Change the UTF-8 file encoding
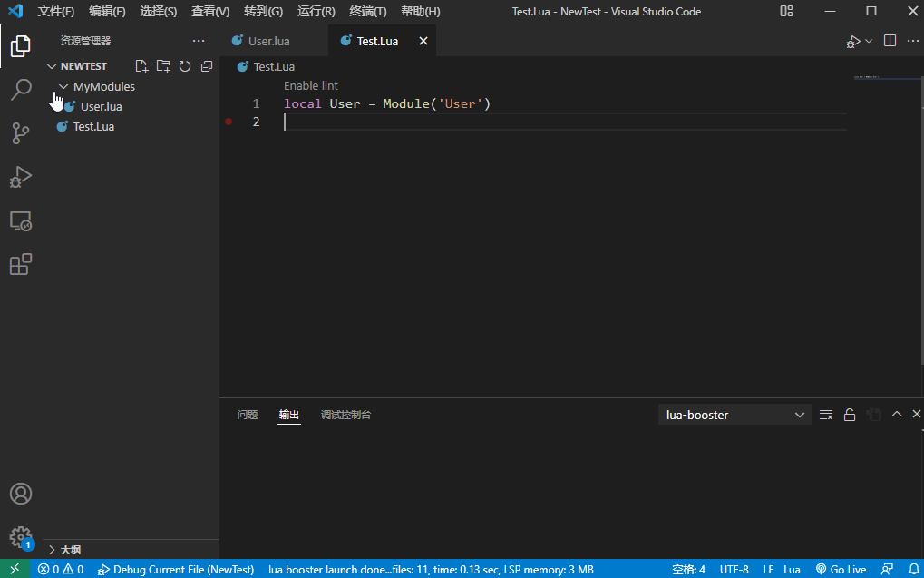This screenshot has width=924, height=578. tap(734, 569)
